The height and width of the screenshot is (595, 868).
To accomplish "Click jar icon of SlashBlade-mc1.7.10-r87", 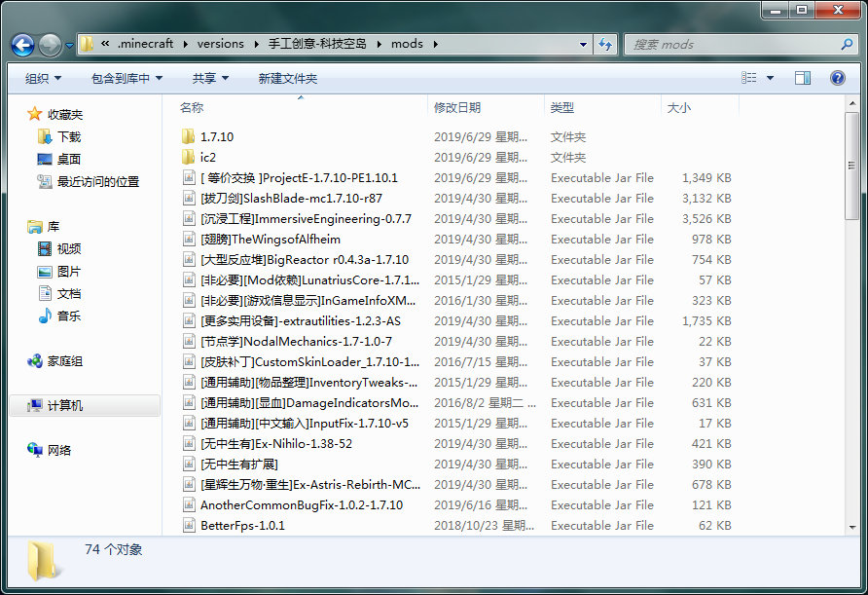I will pos(189,198).
